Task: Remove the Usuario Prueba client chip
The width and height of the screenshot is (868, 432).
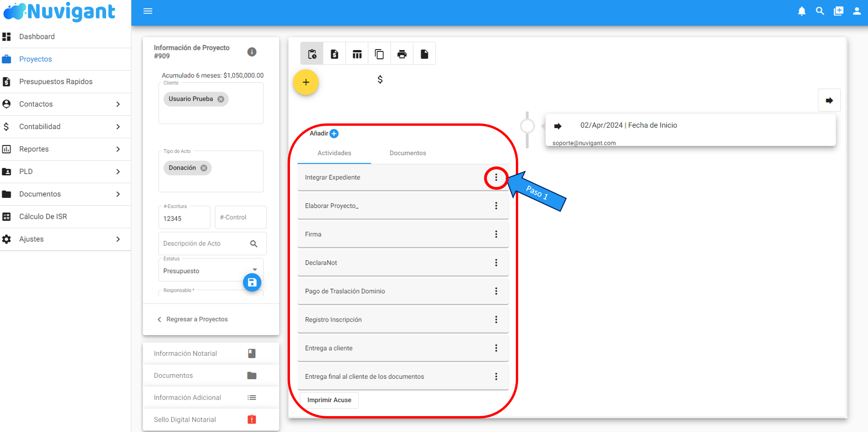Action: pos(221,99)
